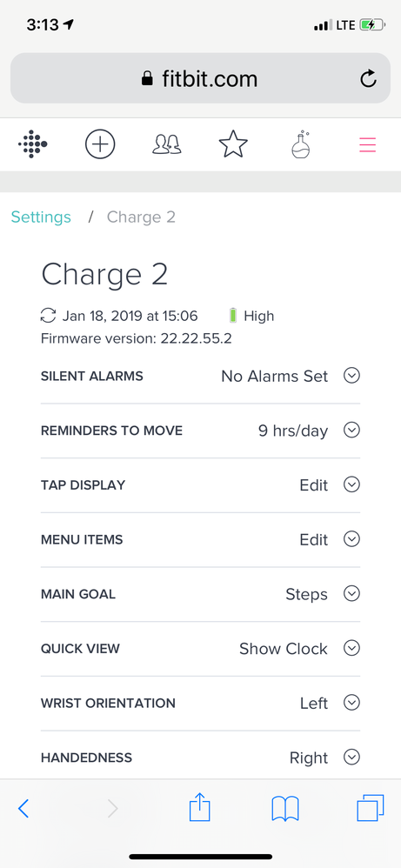Tap the Safari share icon

coord(200,808)
